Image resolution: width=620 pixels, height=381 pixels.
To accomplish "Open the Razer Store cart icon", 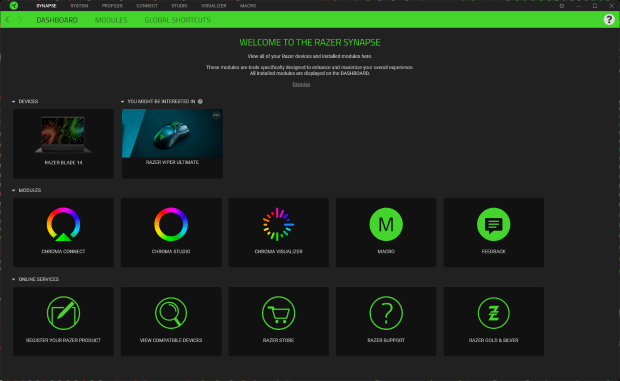I will (278, 313).
